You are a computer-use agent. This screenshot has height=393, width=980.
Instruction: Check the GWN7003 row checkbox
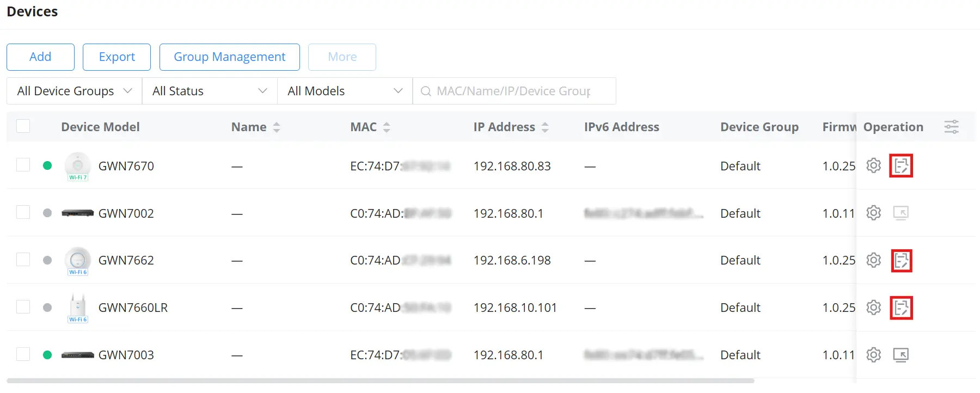(x=23, y=354)
